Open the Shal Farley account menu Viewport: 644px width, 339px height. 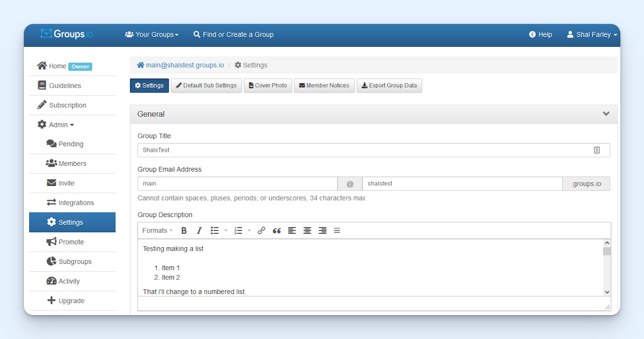point(592,35)
